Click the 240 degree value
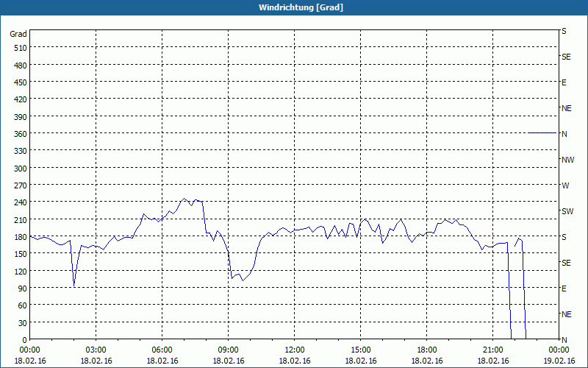This screenshot has width=588, height=368. tap(21, 203)
